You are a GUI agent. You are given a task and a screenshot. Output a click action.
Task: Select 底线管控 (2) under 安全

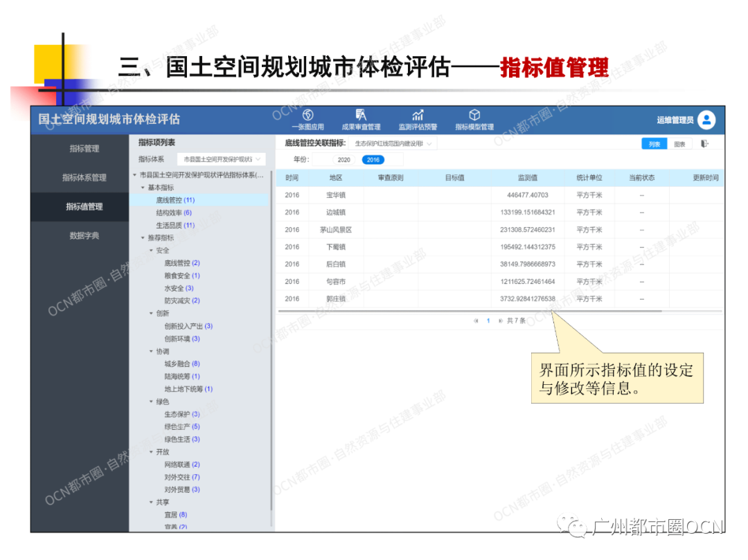pos(181,263)
